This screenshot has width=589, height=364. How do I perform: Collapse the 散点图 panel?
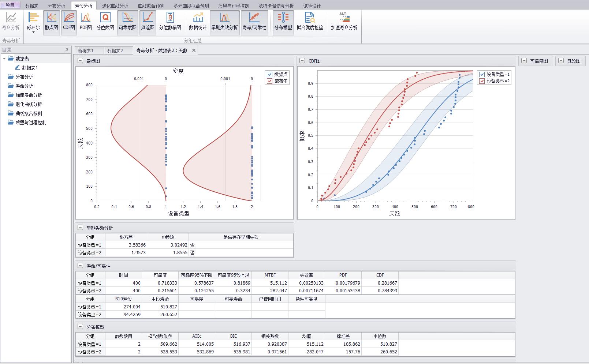[80, 61]
